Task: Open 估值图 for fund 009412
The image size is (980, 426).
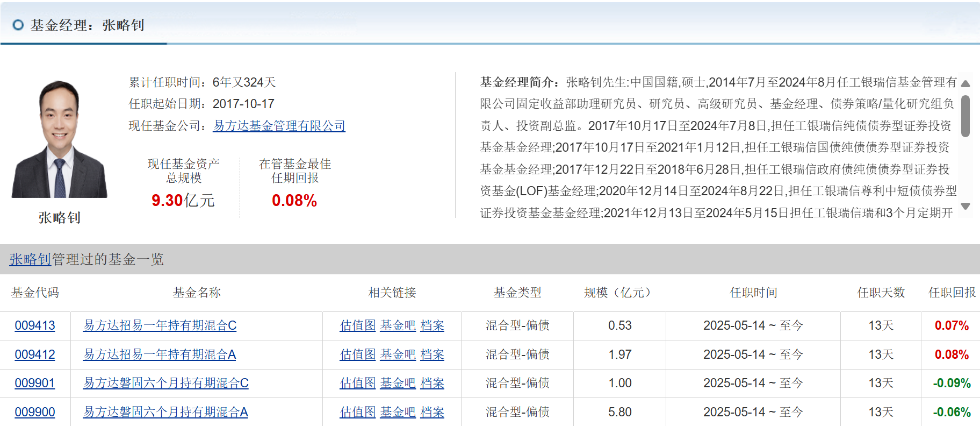Action: coord(358,354)
